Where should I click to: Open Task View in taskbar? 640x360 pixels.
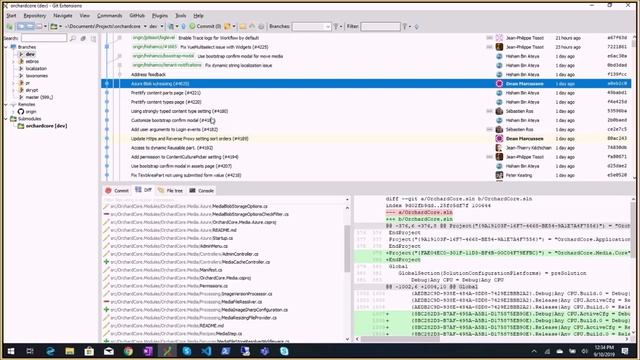coord(30,351)
